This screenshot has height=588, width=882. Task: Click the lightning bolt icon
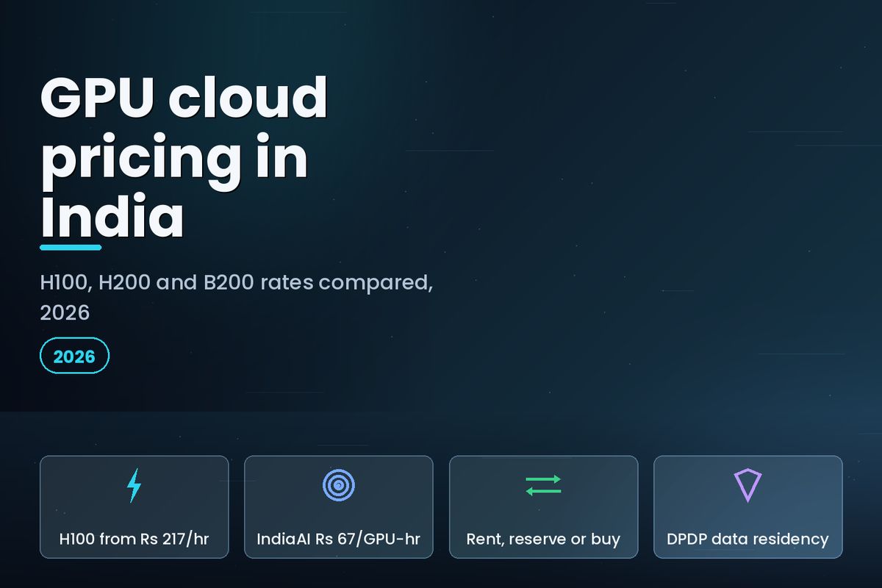tap(134, 486)
